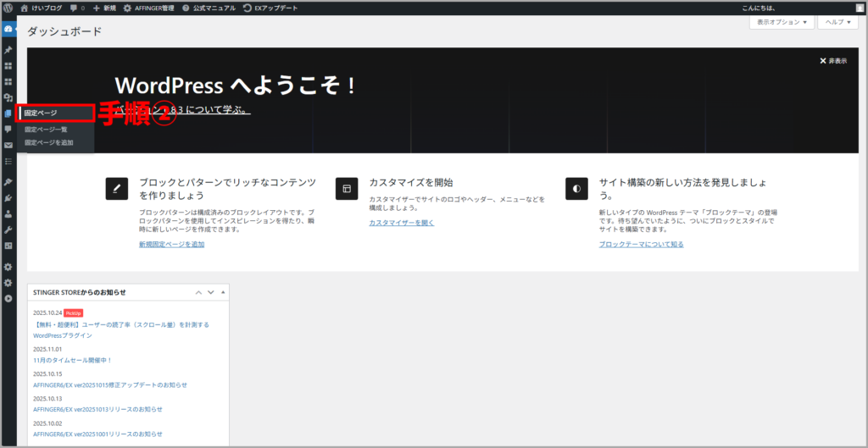Open the Users icon in sidebar
Image resolution: width=868 pixels, height=448 pixels.
[x=8, y=213]
